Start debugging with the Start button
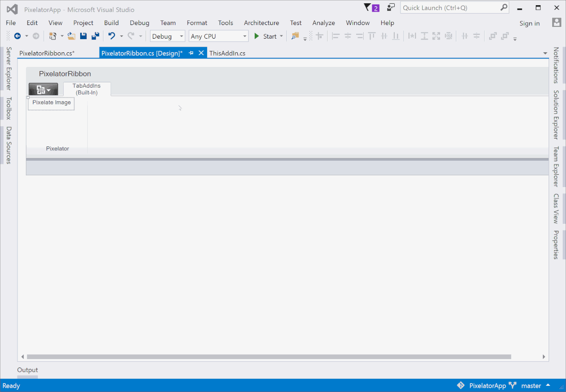Screen dimensions: 566x392 (266, 36)
